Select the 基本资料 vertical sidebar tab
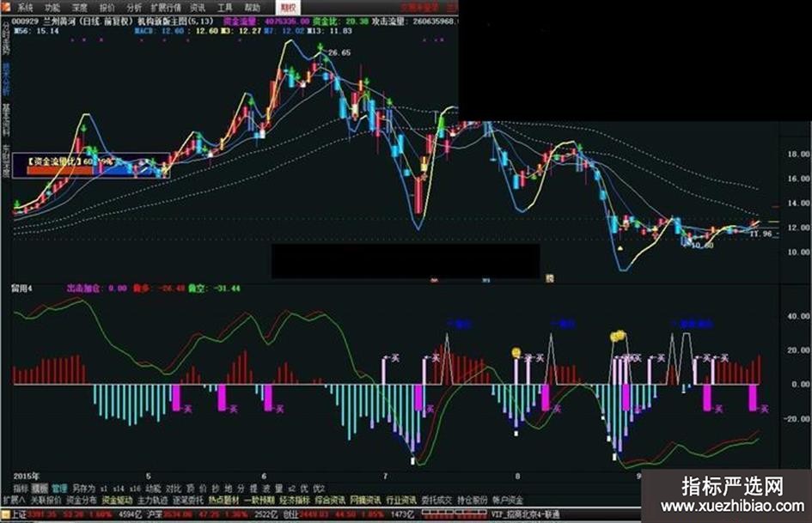 6,120
